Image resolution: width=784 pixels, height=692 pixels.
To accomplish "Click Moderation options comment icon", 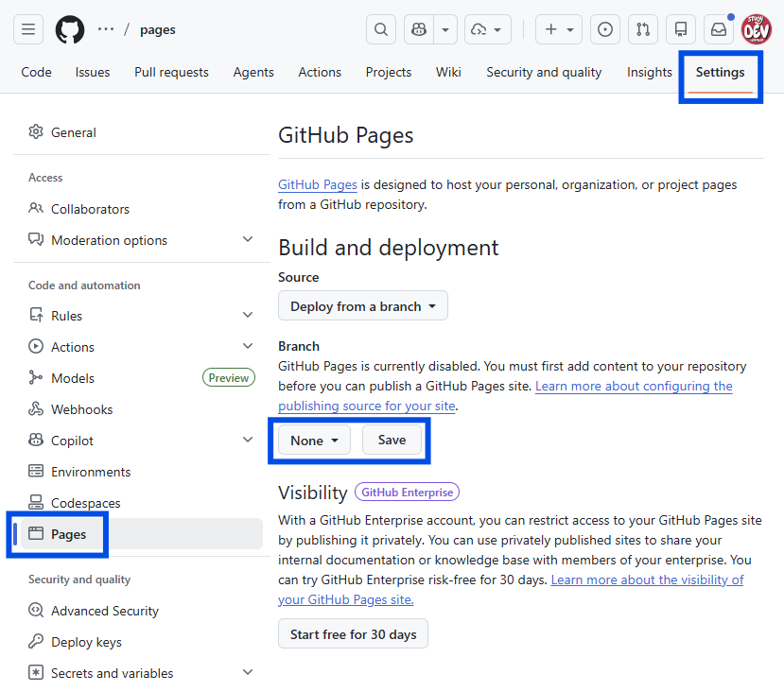I will click(36, 240).
